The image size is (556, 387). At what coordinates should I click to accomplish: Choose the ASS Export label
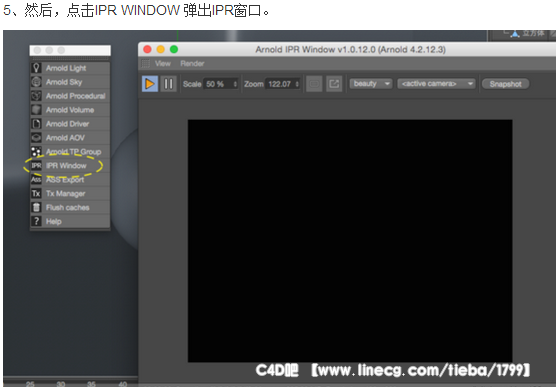[65, 179]
